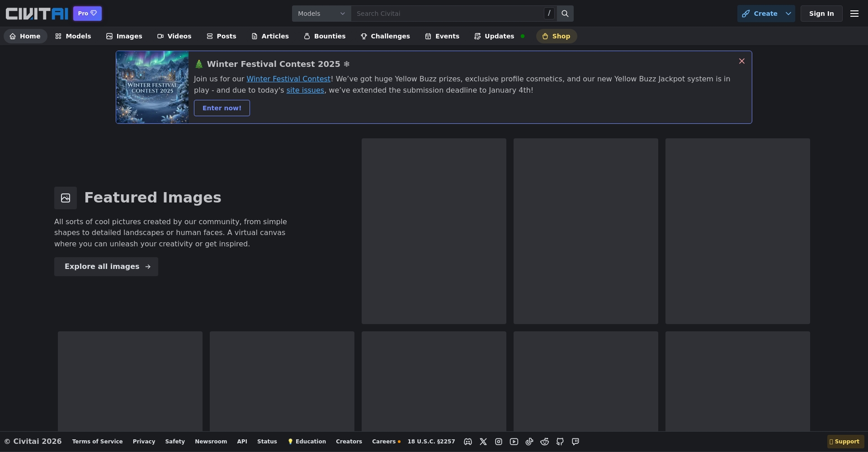Screen dimensions: 868x452
Task: Open the Challenges navigation tab
Action: pyautogui.click(x=385, y=36)
